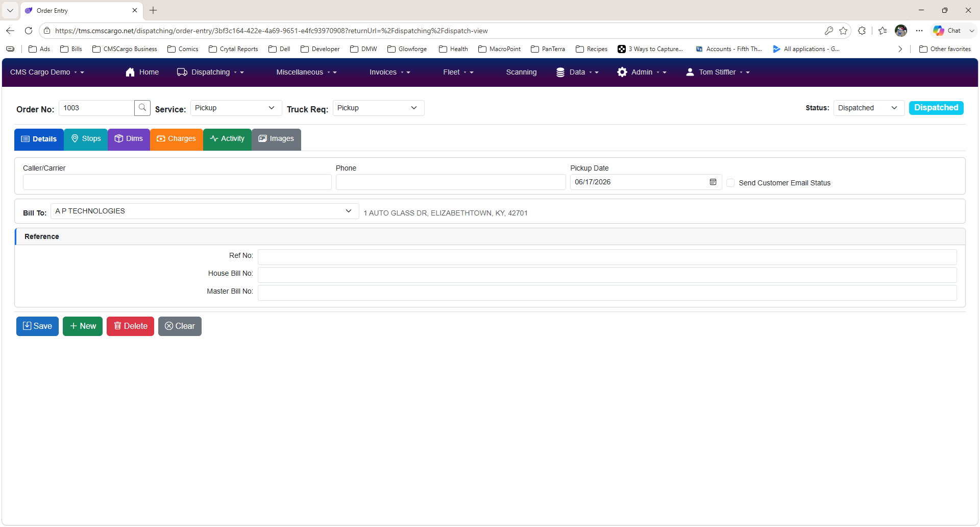Open the tab search chevron at top left

pos(10,10)
